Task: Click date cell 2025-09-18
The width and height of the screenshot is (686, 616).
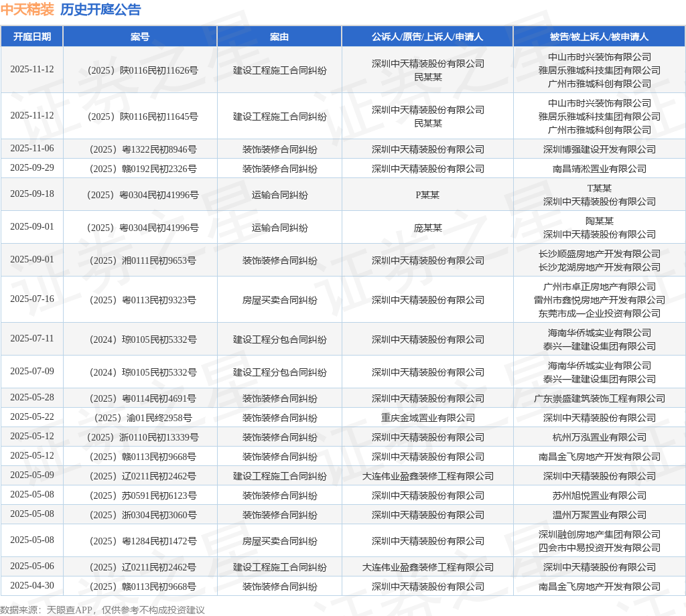Action: click(x=32, y=194)
